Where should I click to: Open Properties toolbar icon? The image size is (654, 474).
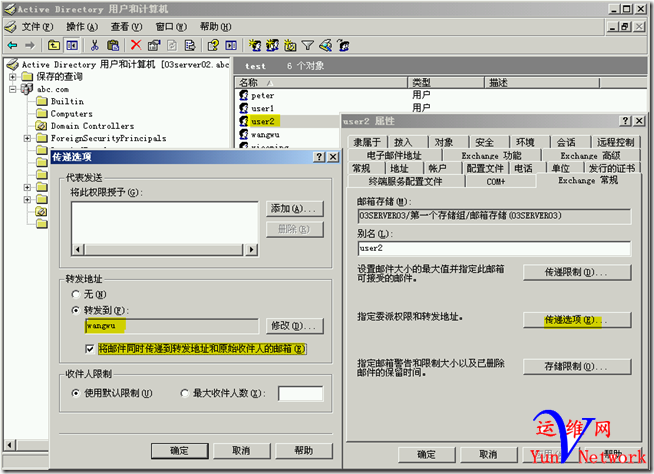(x=154, y=45)
